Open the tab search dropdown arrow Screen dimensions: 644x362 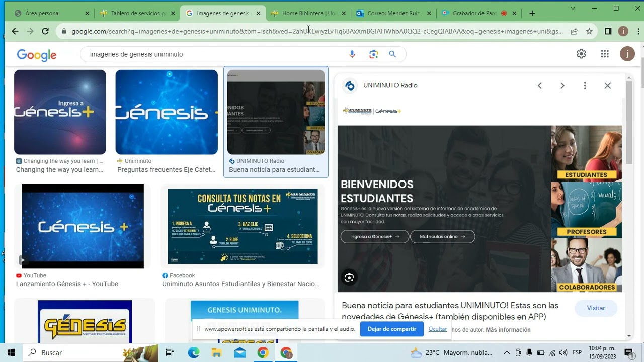tap(573, 8)
